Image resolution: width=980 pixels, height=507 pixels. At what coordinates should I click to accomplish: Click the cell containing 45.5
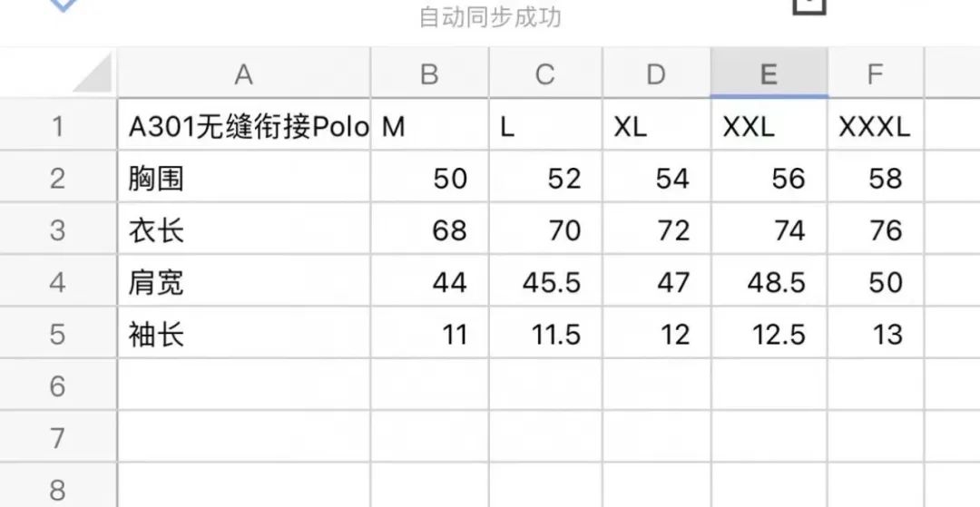click(x=544, y=282)
